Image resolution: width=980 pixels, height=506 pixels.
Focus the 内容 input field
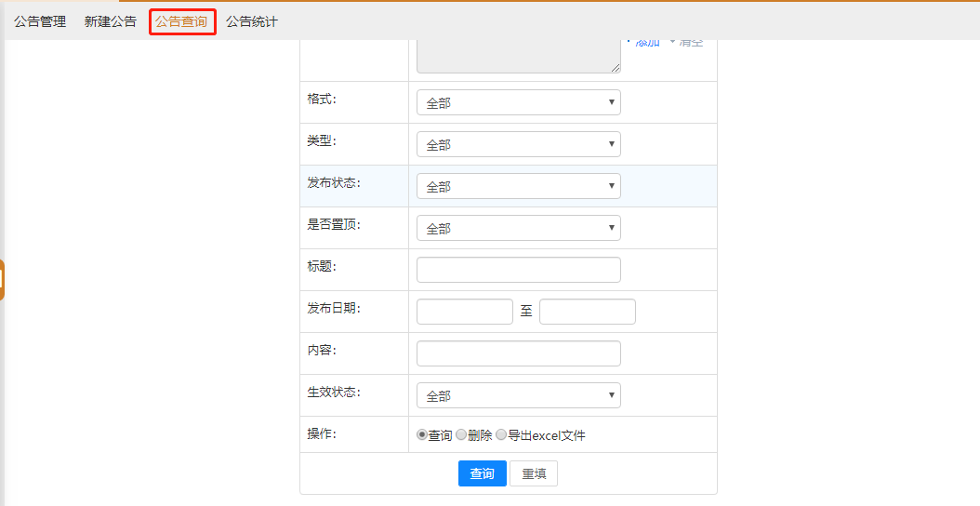click(518, 353)
